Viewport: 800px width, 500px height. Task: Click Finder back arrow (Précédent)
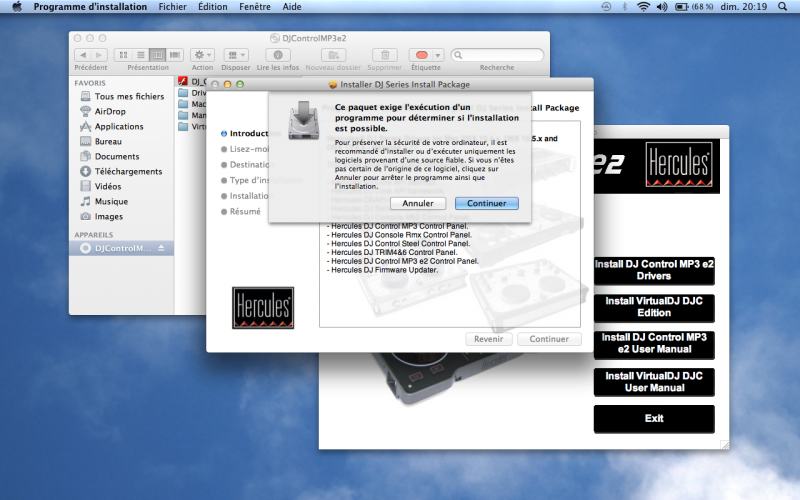point(83,55)
